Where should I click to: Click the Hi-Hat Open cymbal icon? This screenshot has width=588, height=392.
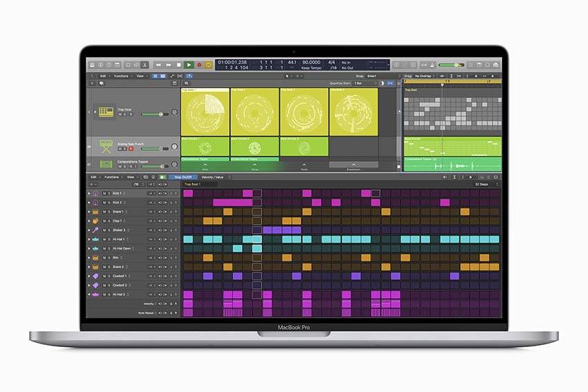click(95, 248)
